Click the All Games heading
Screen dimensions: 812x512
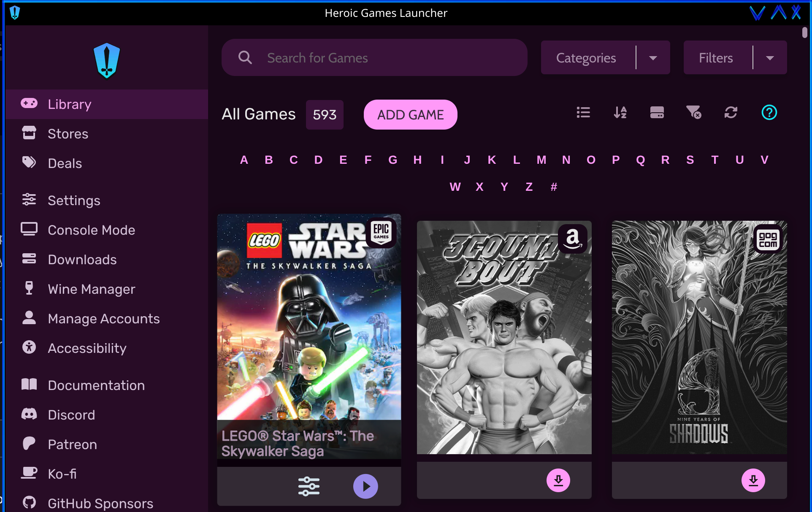259,114
